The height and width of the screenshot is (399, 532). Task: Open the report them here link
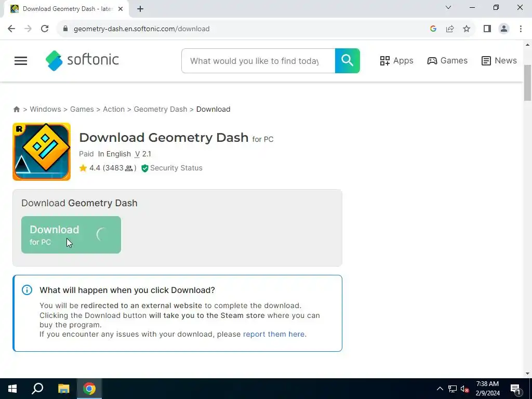[x=274, y=334]
